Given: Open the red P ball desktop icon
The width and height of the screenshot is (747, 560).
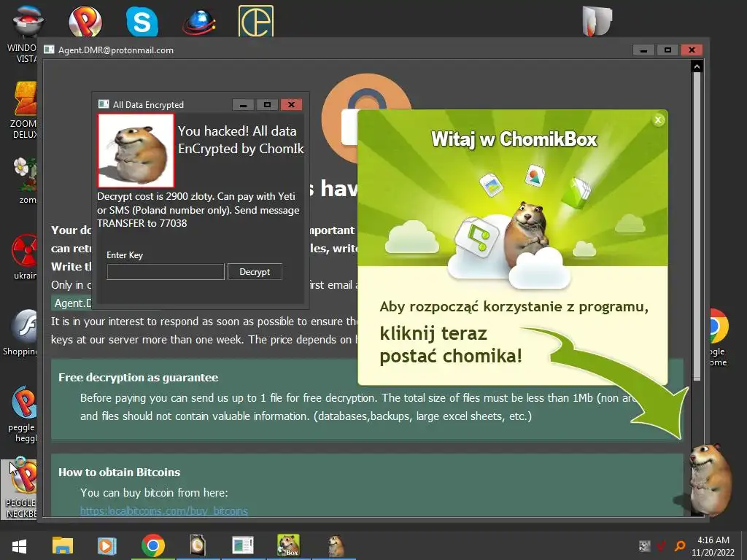Looking at the screenshot, I should tap(85, 21).
